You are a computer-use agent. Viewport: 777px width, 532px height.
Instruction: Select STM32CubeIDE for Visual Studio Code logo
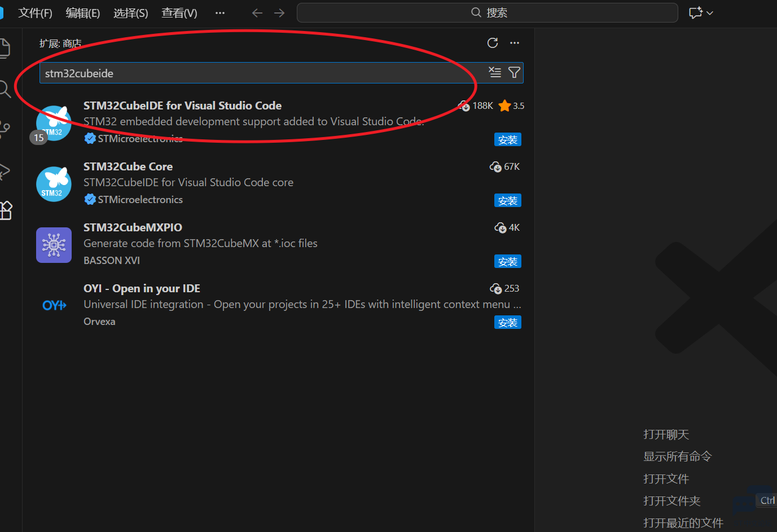pos(54,123)
